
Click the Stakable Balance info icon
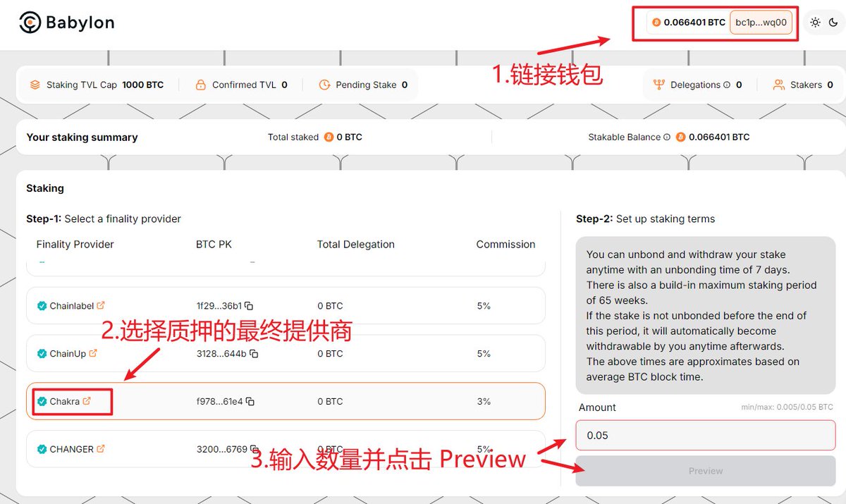coord(666,137)
